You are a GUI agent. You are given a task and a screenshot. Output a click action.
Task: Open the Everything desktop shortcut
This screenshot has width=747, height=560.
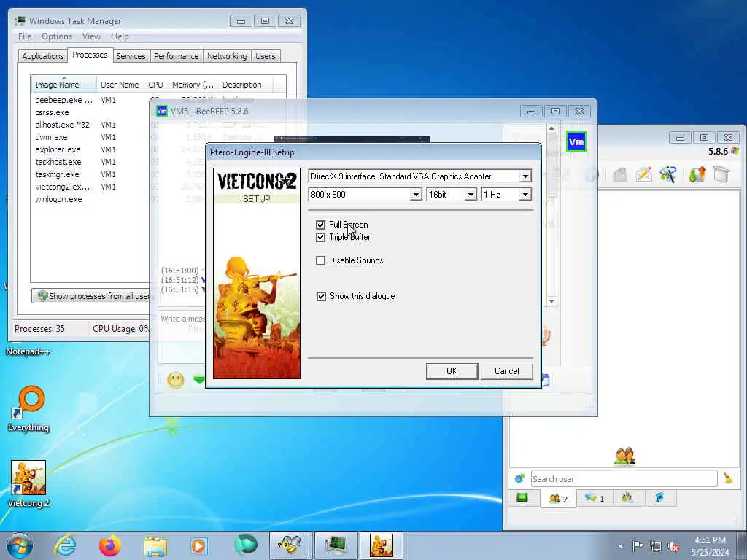point(28,408)
